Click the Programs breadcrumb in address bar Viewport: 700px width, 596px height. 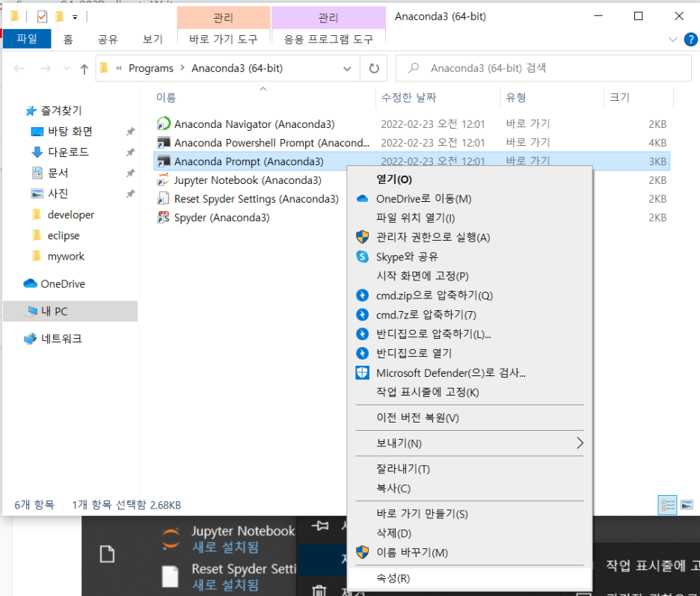(x=151, y=68)
